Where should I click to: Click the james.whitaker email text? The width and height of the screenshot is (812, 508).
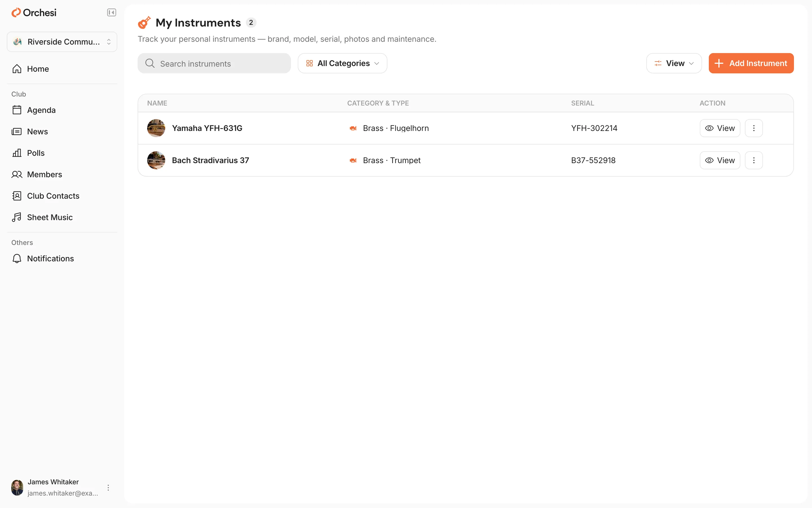[63, 493]
